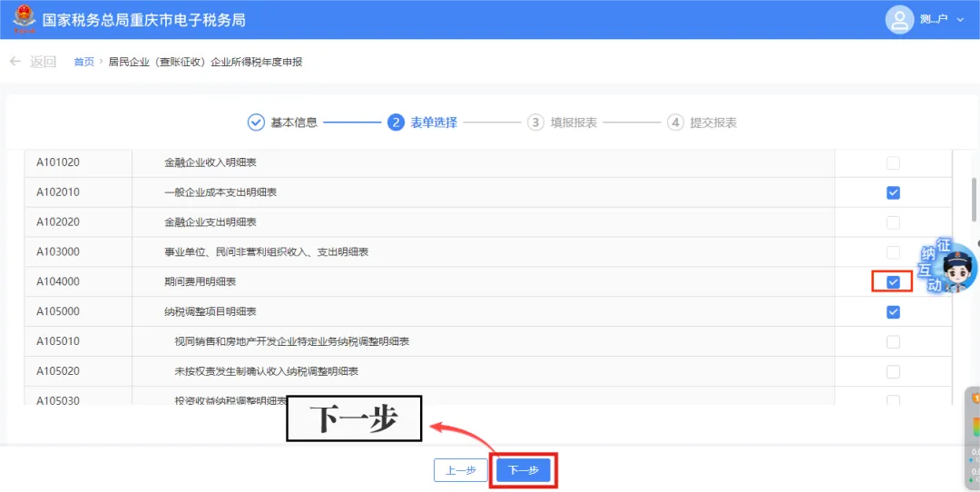Select step 2 表单选择
980x492 pixels.
[x=423, y=123]
